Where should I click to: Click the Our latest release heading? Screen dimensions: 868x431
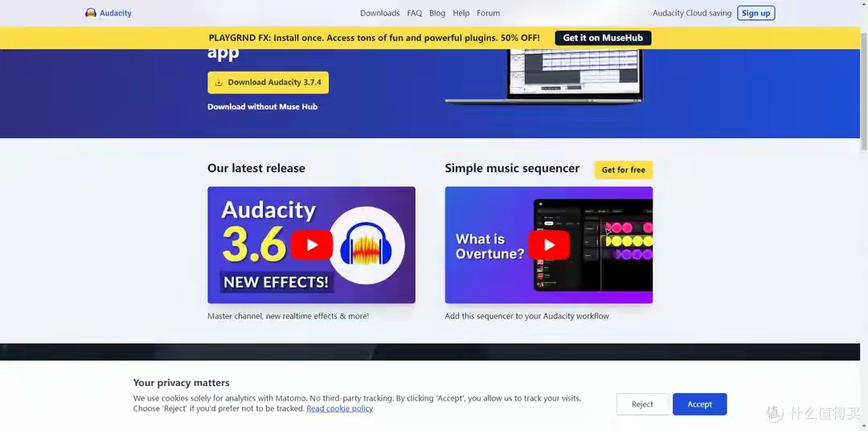click(256, 168)
